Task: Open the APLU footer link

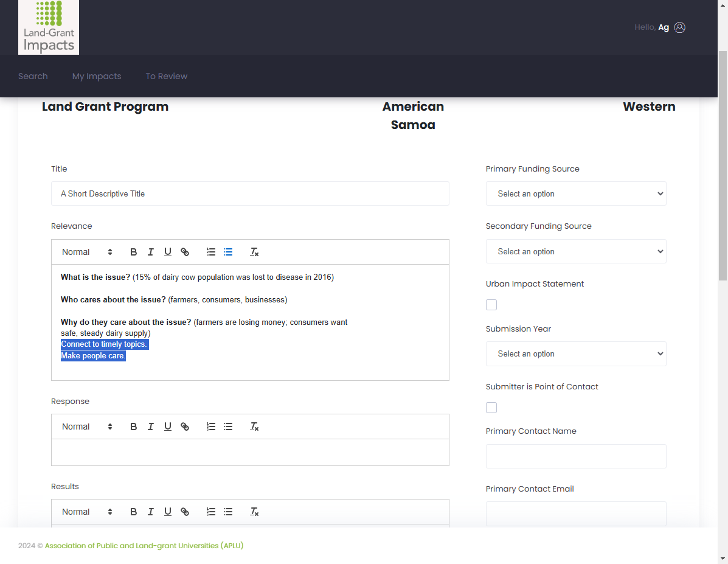Action: (x=144, y=545)
